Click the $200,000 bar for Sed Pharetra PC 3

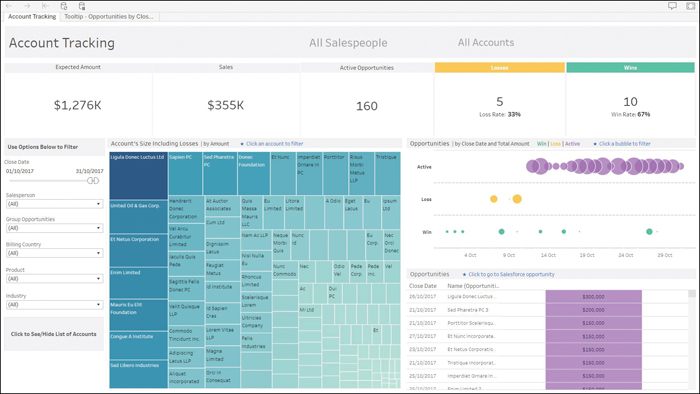[x=593, y=310]
